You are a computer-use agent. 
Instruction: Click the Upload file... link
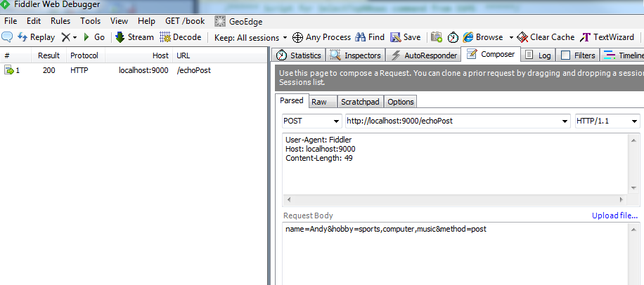(614, 216)
